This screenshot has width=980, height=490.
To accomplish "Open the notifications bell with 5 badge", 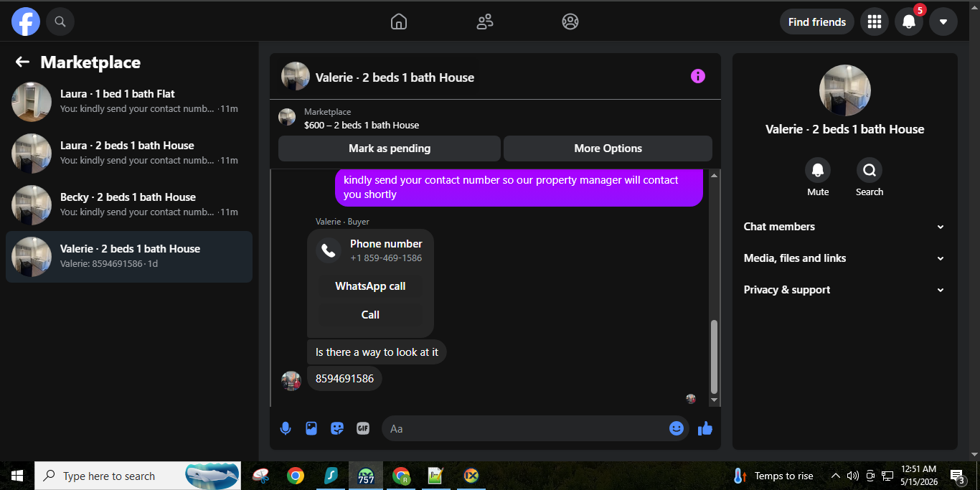I will [x=909, y=22].
